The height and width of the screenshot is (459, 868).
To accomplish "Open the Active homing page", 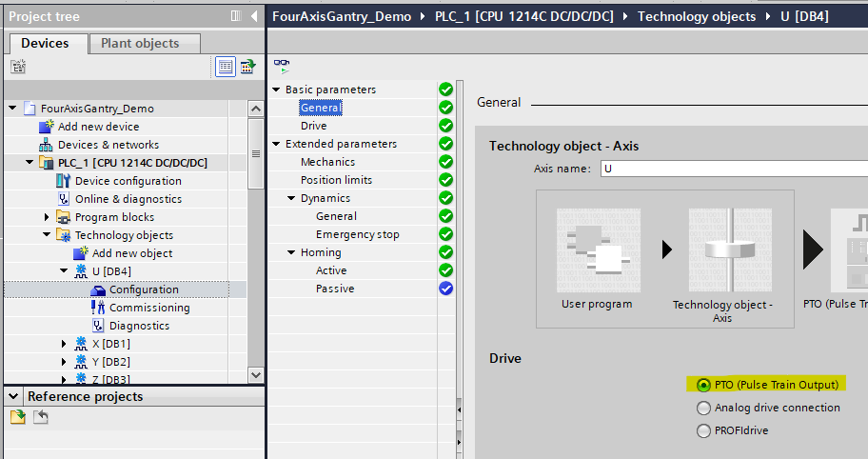I will coord(331,270).
